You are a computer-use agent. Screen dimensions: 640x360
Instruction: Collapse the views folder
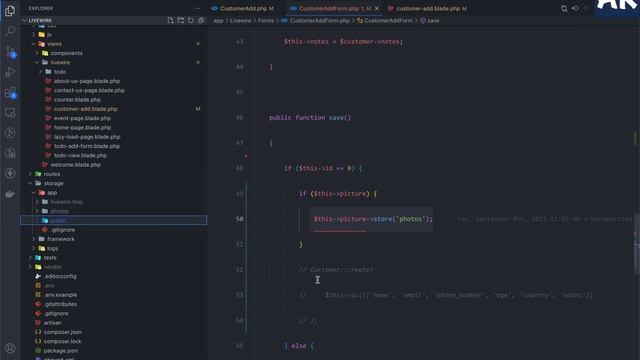(54, 44)
